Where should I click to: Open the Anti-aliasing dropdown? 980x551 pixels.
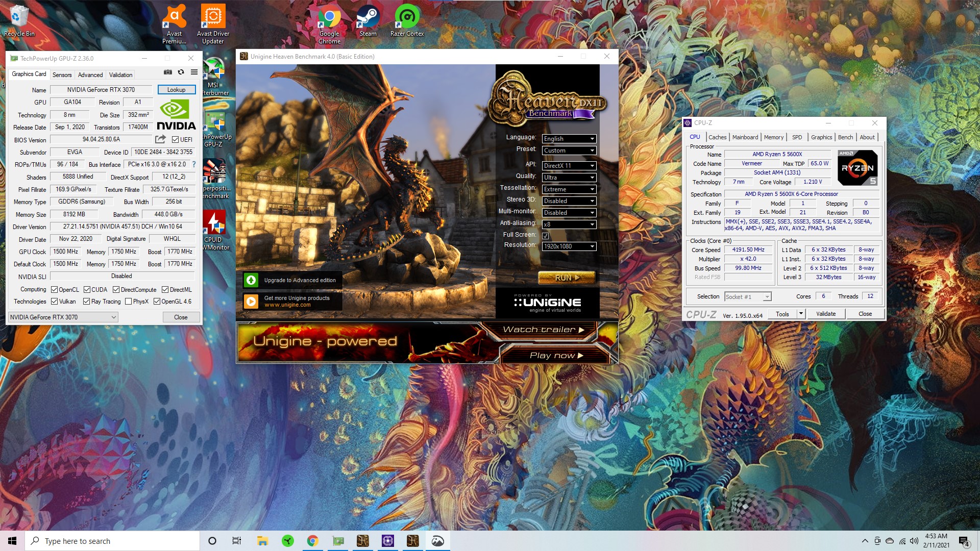coord(569,224)
